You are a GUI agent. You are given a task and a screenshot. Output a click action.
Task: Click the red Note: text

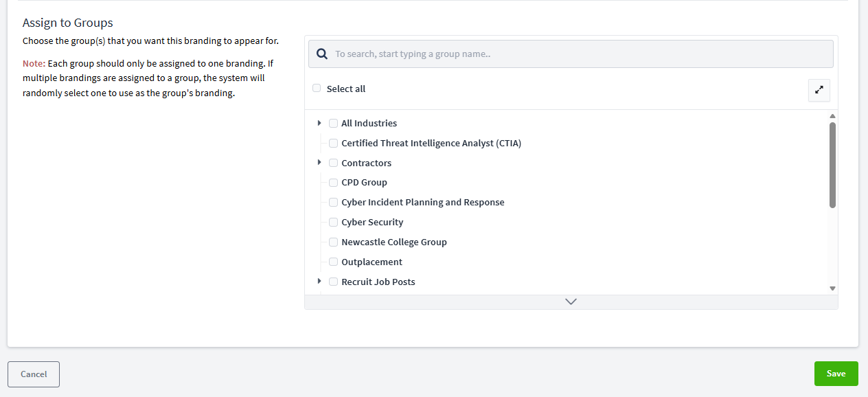(x=34, y=63)
